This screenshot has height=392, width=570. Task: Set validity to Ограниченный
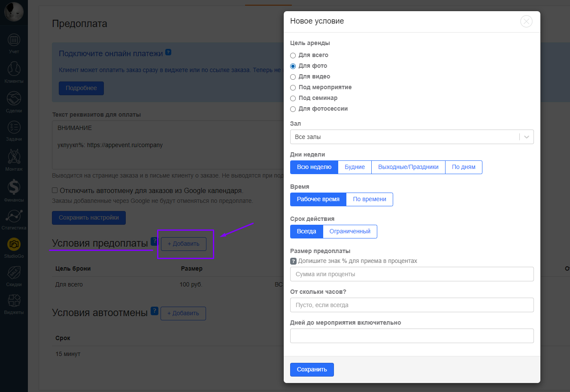(x=350, y=232)
